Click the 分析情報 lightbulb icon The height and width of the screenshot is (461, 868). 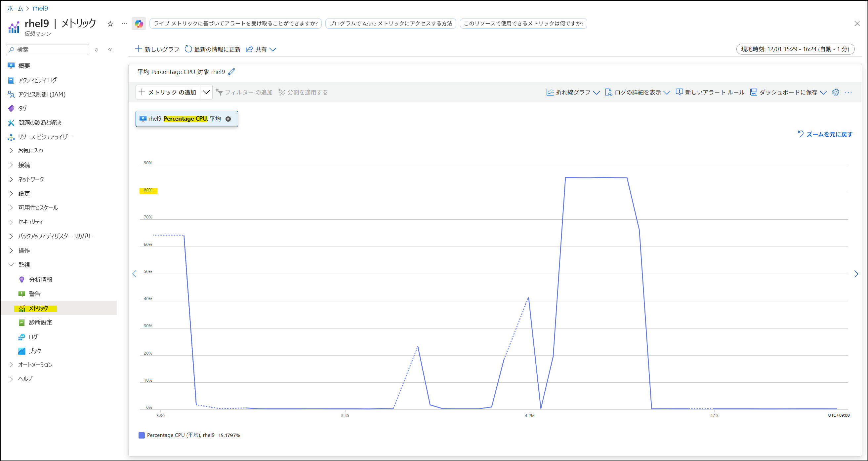point(21,280)
